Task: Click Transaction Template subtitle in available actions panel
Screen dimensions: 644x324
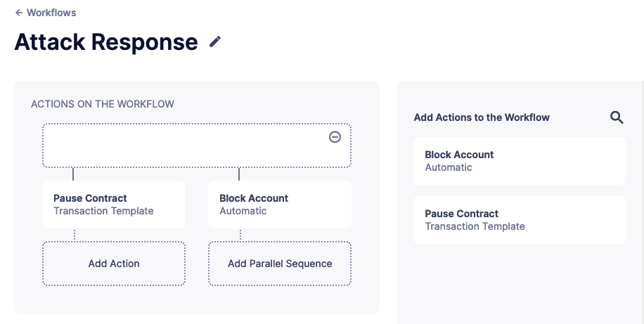Action: pyautogui.click(x=475, y=226)
